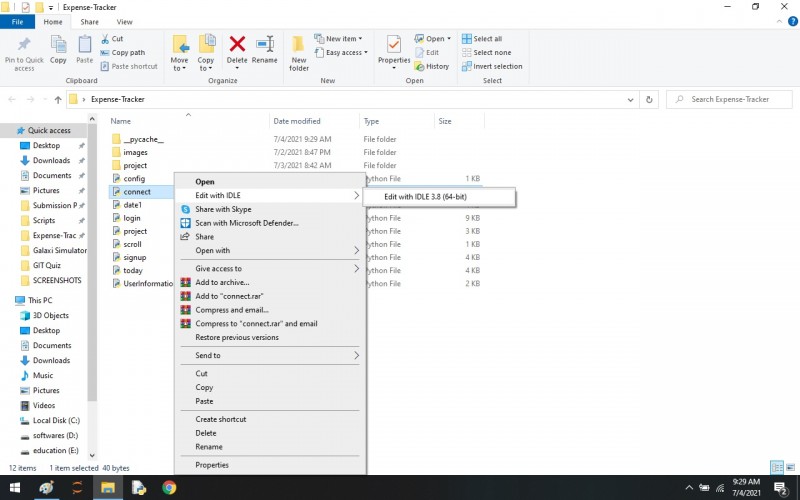Image resolution: width=800 pixels, height=500 pixels.
Task: Expand Open with submenu
Action: pyautogui.click(x=270, y=251)
